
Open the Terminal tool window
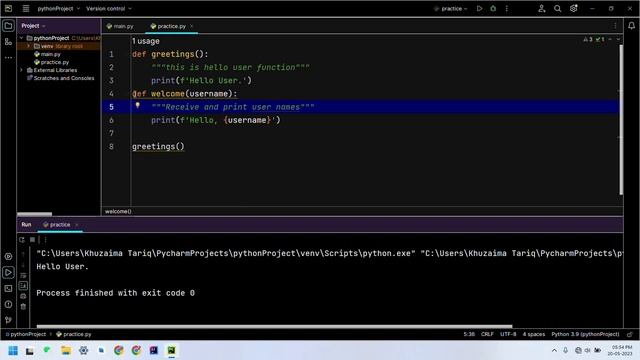click(8, 289)
